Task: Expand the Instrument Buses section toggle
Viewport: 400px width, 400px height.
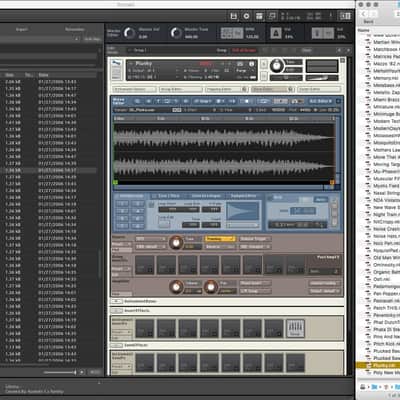Action: (116, 301)
